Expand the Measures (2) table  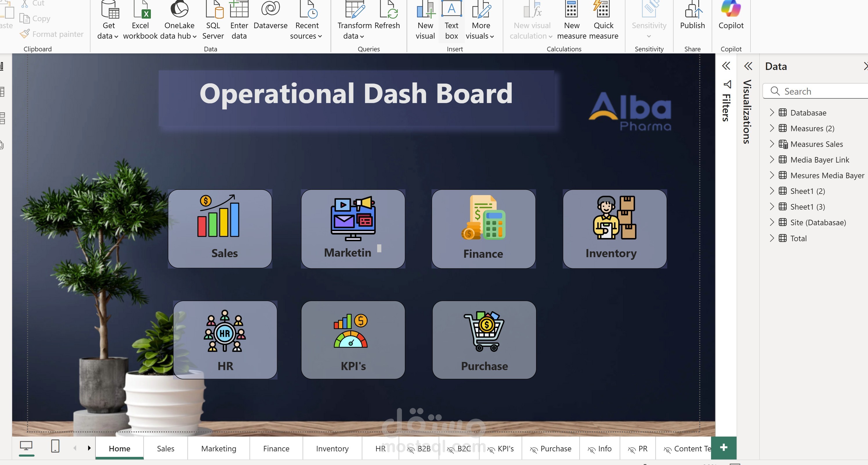click(772, 128)
